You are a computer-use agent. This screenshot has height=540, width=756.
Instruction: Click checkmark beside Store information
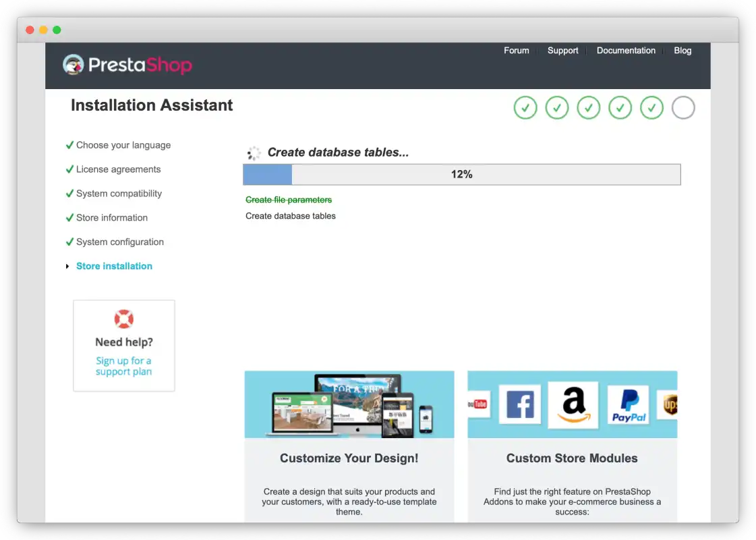[x=69, y=217]
